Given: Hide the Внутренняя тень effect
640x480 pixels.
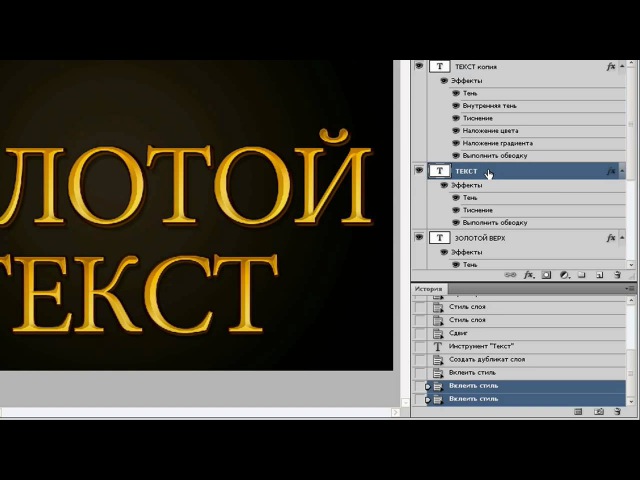Looking at the screenshot, I should (x=456, y=106).
